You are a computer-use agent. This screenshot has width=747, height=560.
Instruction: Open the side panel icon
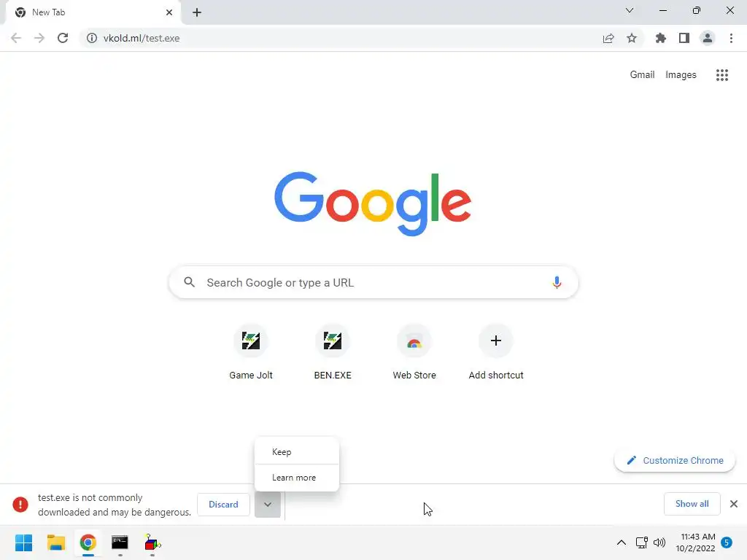click(684, 38)
